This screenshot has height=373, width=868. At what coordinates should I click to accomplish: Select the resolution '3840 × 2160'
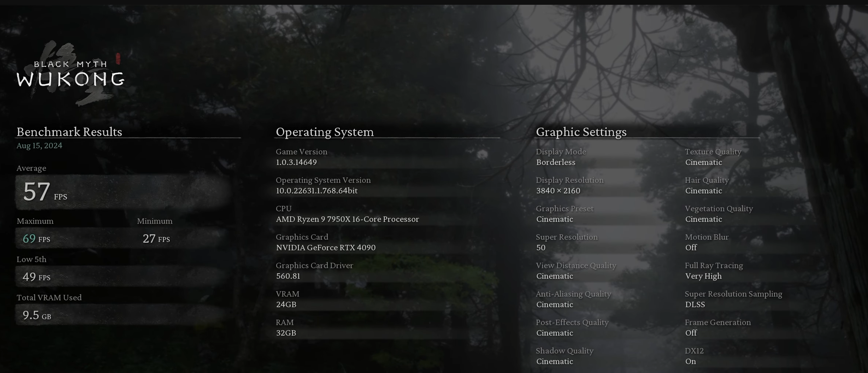click(x=558, y=191)
